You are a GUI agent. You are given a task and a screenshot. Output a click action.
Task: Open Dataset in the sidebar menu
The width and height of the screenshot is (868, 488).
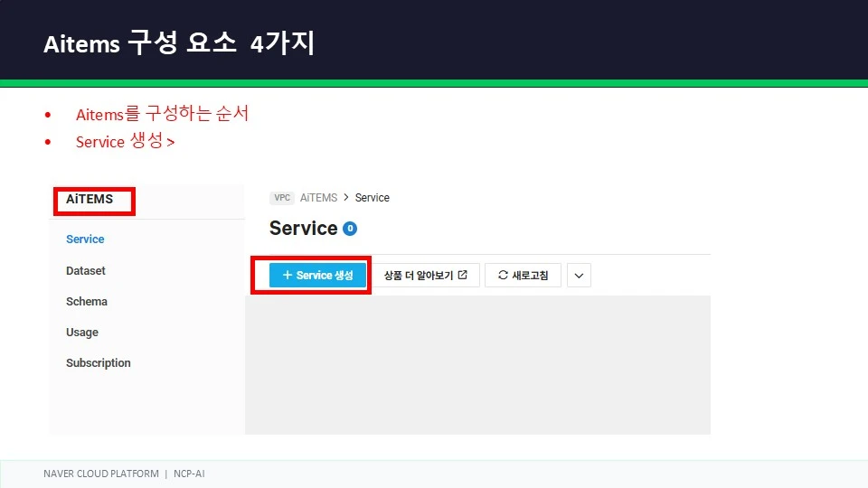click(x=85, y=270)
